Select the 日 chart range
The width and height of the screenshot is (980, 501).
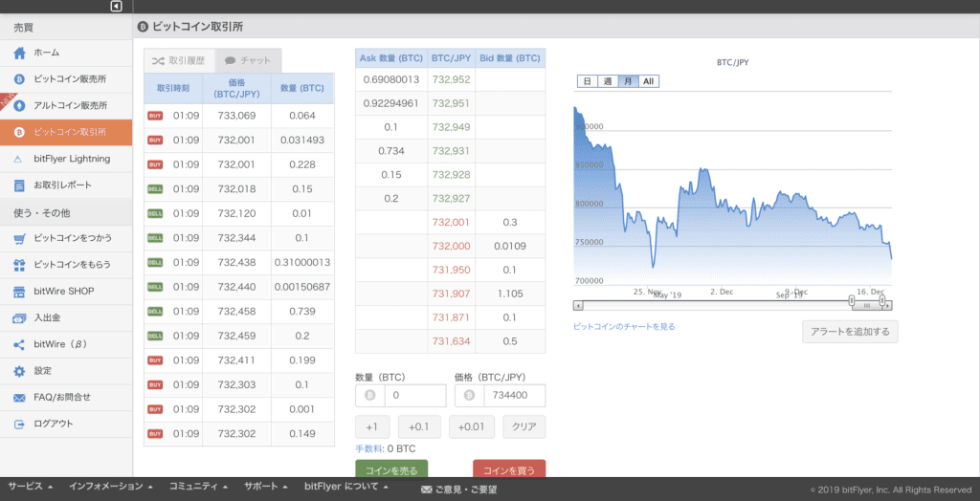click(x=587, y=81)
